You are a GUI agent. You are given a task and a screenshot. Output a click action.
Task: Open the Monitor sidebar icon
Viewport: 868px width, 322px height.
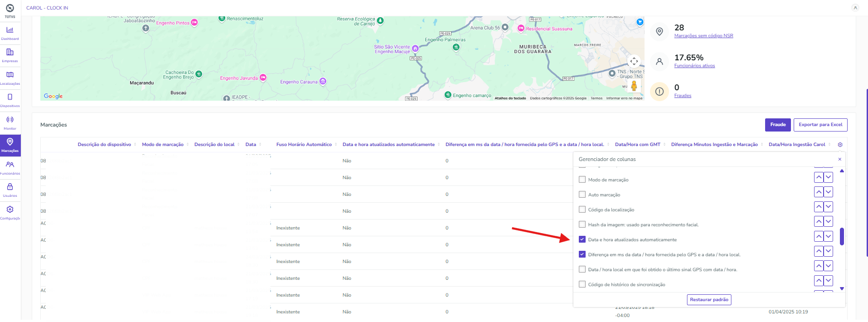click(10, 122)
